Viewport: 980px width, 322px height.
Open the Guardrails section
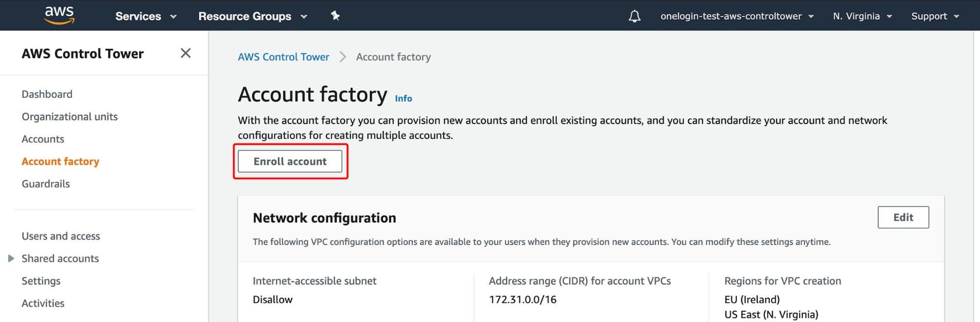[x=46, y=183]
